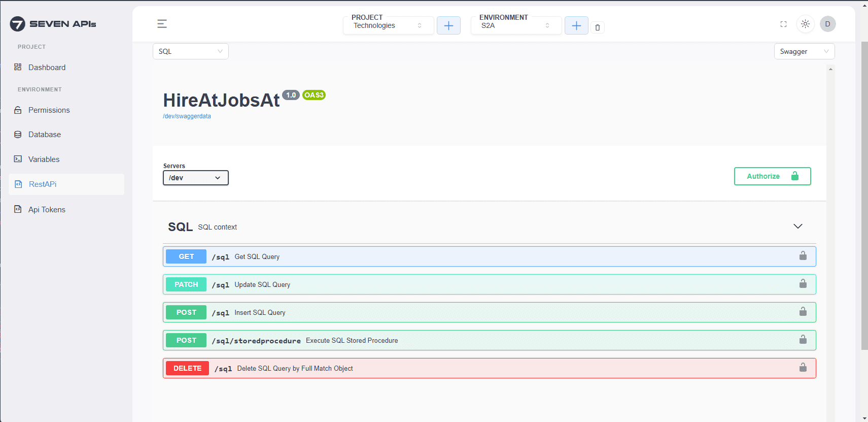868x422 pixels.
Task: Click the Authorize button
Action: click(772, 176)
